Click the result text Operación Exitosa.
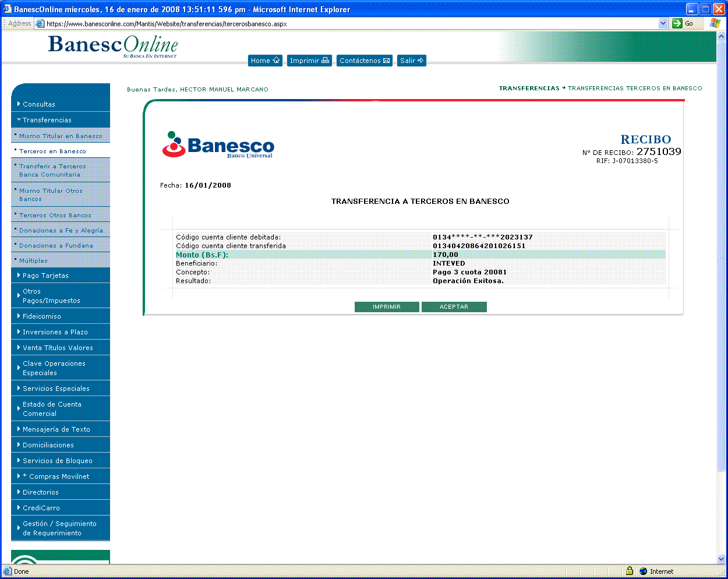 click(468, 281)
